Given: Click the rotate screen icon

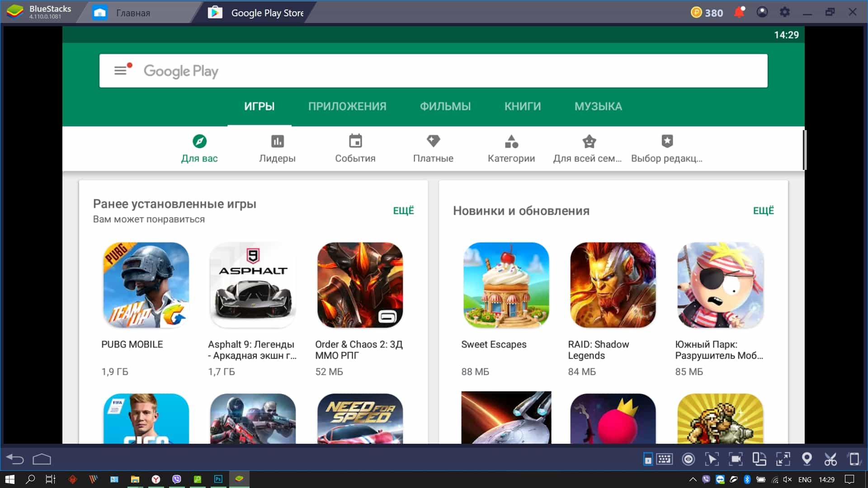Looking at the screenshot, I should click(x=759, y=460).
